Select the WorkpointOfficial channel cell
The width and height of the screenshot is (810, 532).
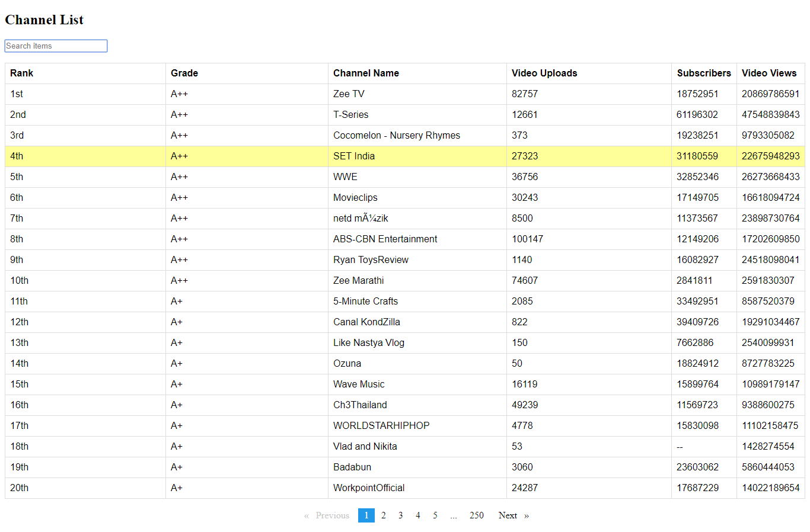coord(417,488)
